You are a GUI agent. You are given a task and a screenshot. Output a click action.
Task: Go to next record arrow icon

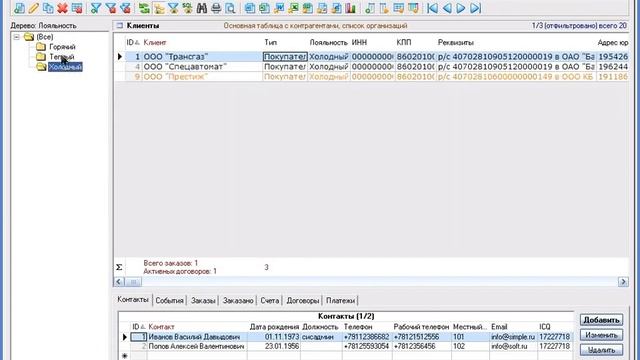pyautogui.click(x=461, y=7)
